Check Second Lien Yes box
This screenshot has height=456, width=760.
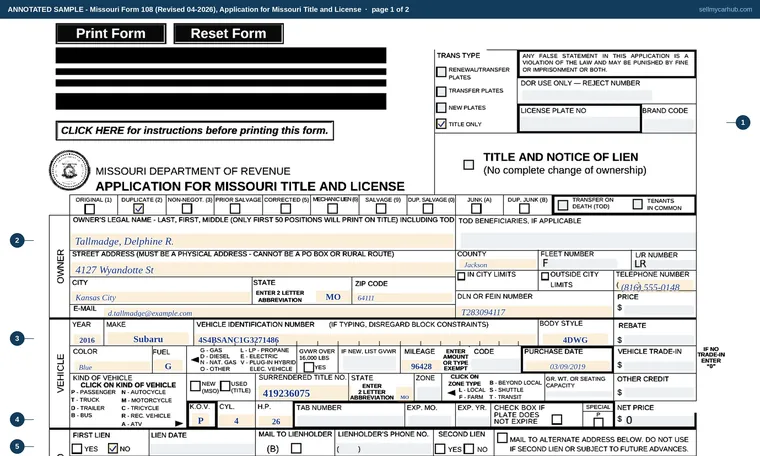click(x=440, y=449)
